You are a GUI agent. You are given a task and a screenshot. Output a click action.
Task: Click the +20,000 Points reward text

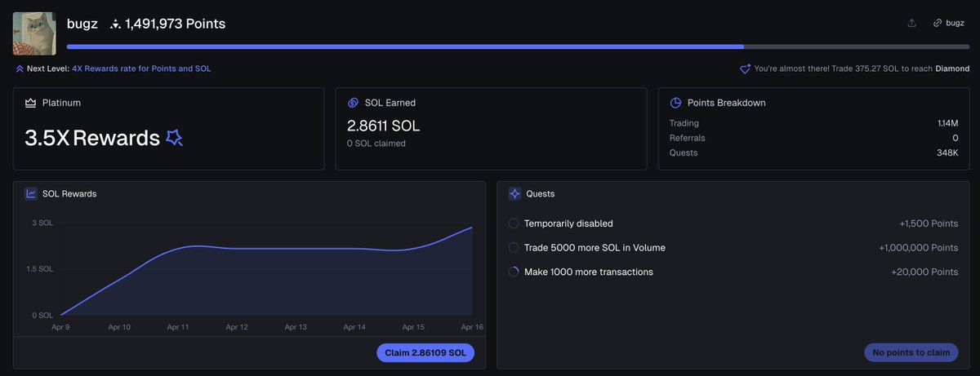click(924, 272)
